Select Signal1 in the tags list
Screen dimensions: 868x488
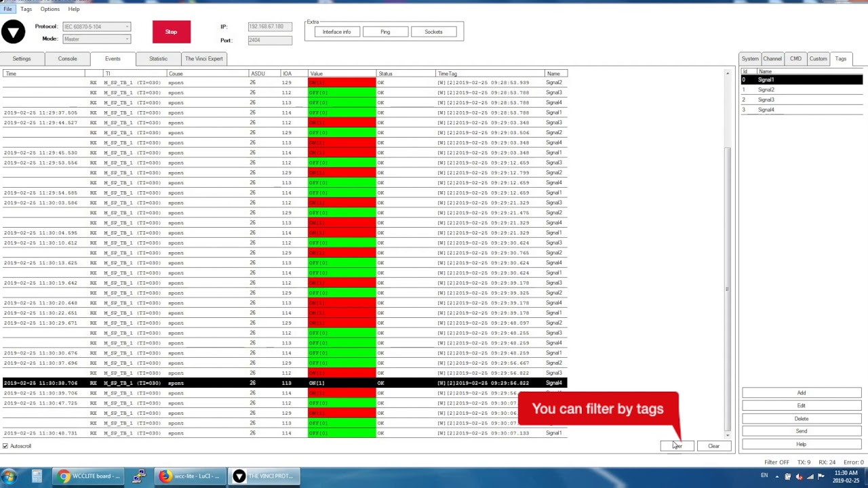click(x=802, y=80)
